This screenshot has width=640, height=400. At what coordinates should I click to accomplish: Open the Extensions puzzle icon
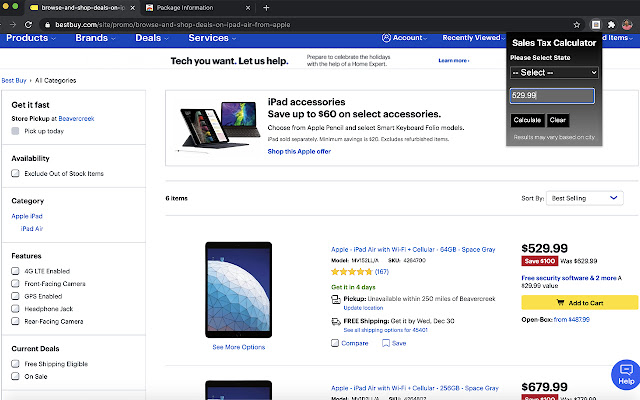pyautogui.click(x=610, y=22)
